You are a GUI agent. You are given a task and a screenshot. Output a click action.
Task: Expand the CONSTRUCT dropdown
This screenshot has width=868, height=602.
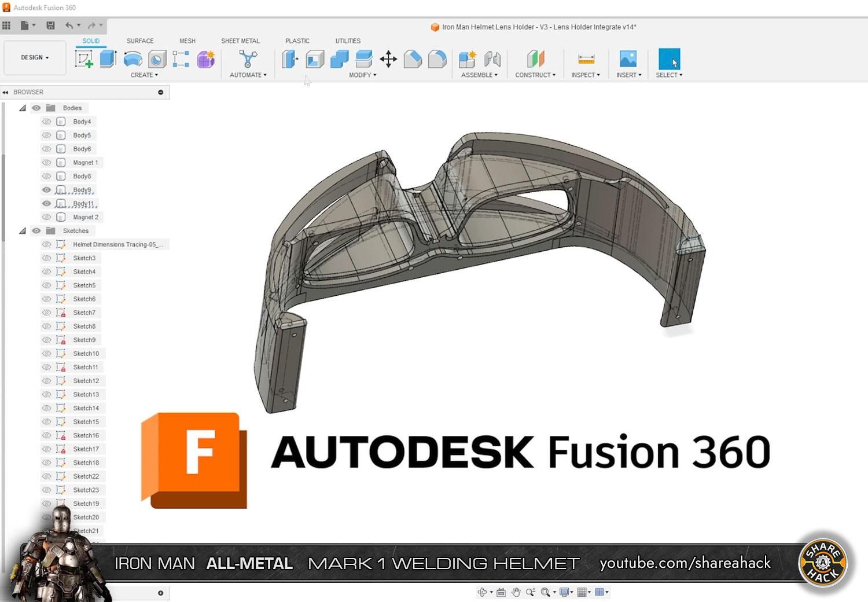point(535,75)
